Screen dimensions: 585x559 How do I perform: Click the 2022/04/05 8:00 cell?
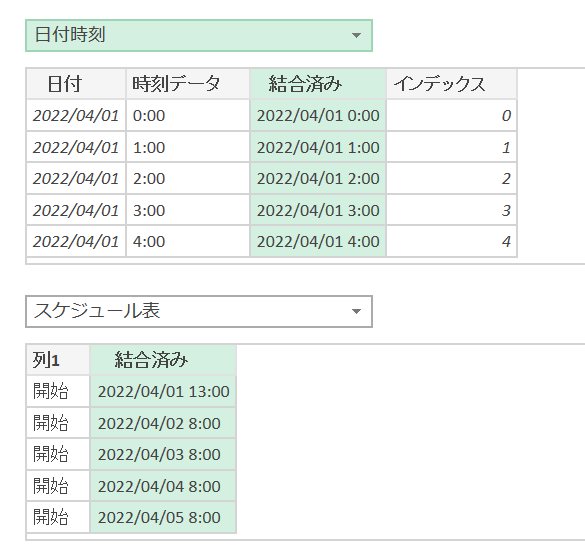tap(163, 517)
